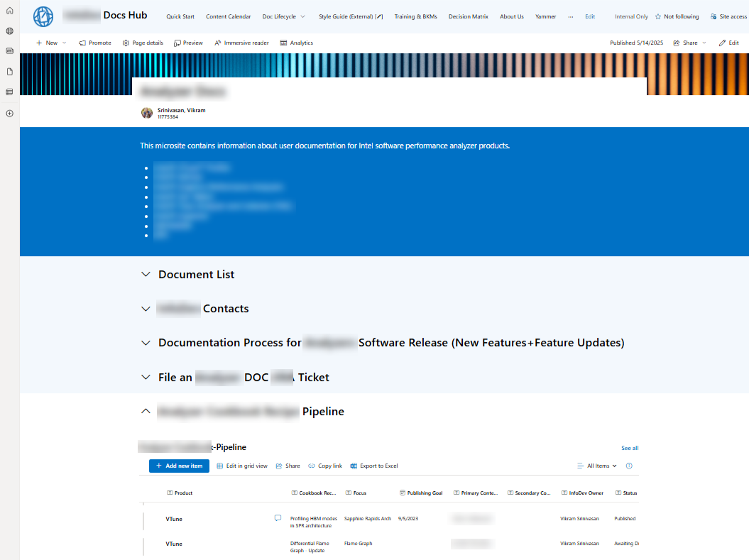The width and height of the screenshot is (749, 560).
Task: Open the globe sites icon in the left rail
Action: 9,31
